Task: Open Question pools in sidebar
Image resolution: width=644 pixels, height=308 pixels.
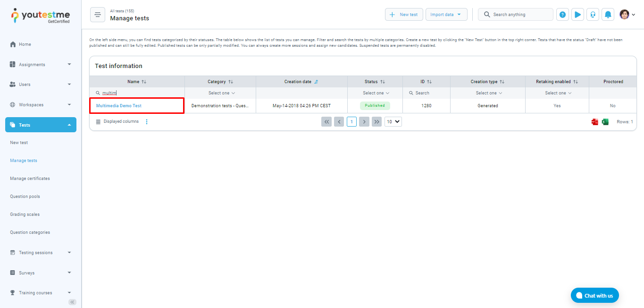Action: 25,197
